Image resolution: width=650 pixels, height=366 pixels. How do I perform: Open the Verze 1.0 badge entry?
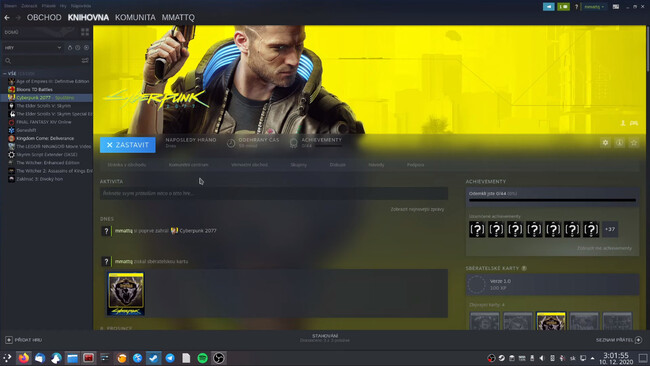coord(552,284)
